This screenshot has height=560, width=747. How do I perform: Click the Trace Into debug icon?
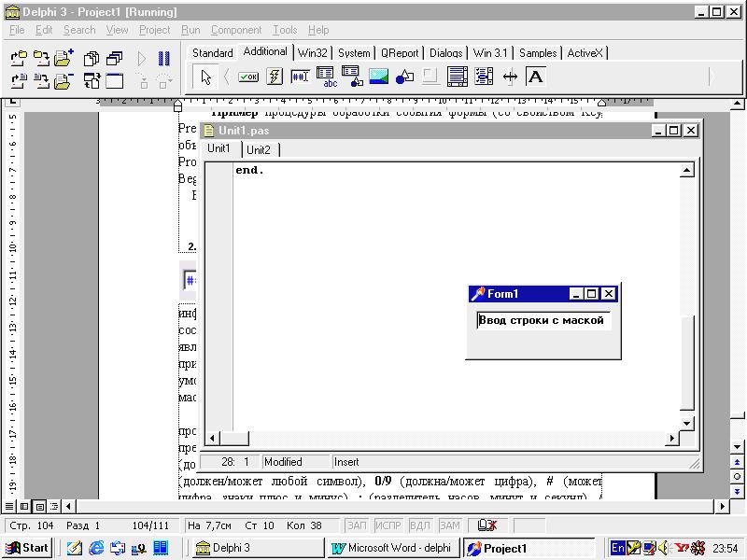pos(144,81)
